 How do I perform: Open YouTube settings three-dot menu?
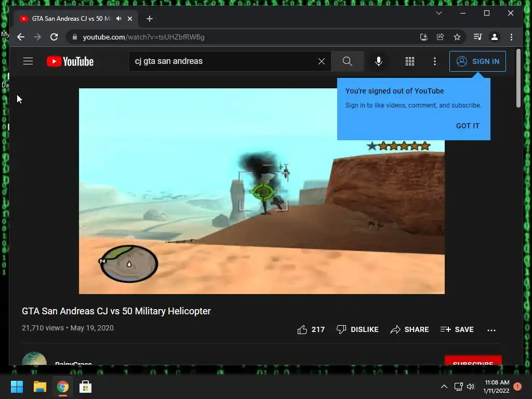coord(435,61)
